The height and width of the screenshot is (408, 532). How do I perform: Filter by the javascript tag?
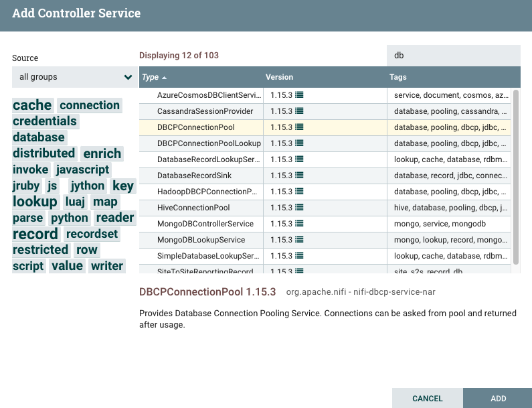(82, 169)
